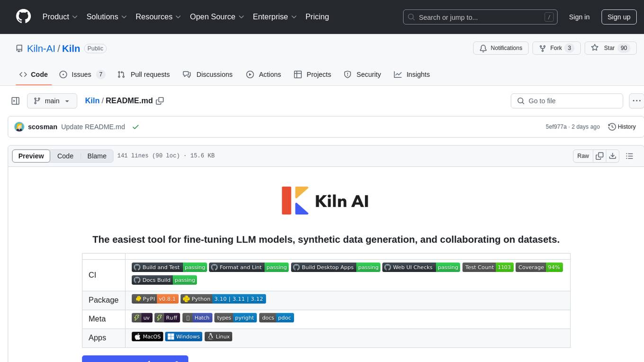Go to the Pricing page

[x=317, y=17]
